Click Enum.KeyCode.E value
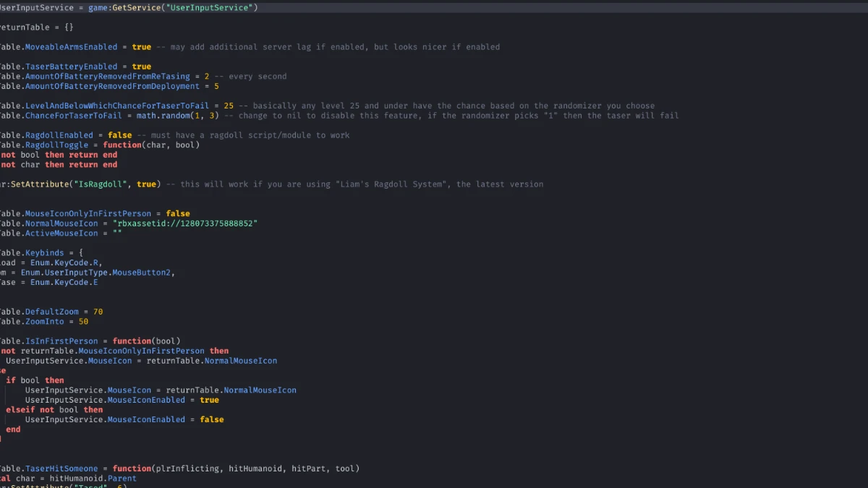Image resolution: width=868 pixels, height=488 pixels. (x=64, y=283)
